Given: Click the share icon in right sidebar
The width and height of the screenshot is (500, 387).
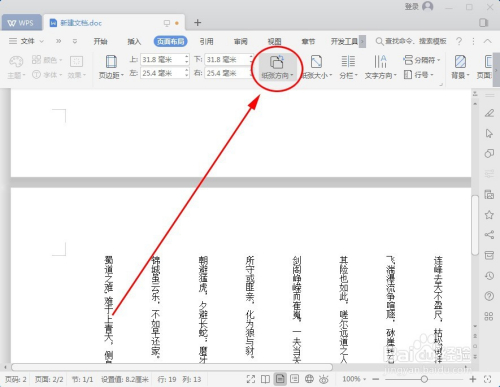Looking at the screenshot, I should click(x=489, y=235).
